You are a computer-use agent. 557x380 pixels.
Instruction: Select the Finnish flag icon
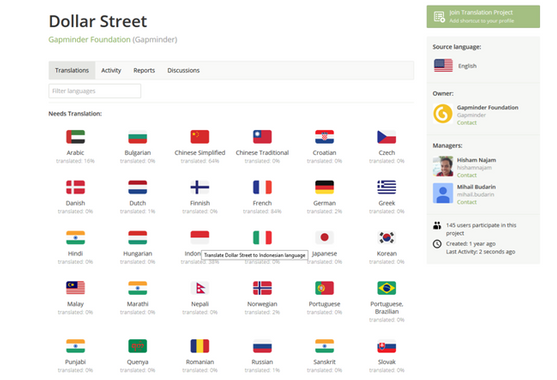point(200,187)
